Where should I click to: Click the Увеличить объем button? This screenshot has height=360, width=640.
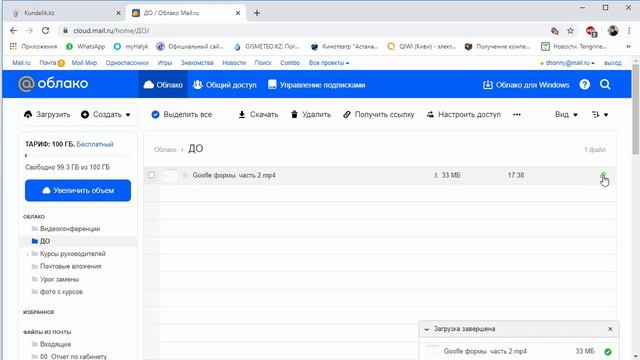coord(78,190)
